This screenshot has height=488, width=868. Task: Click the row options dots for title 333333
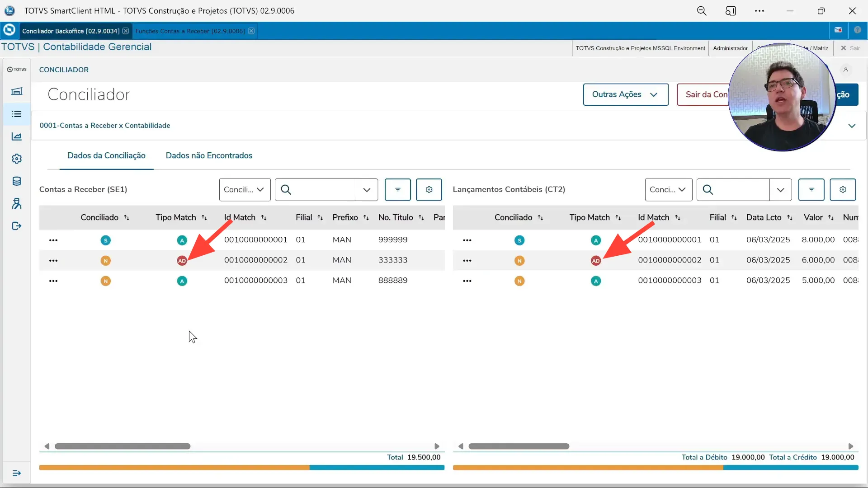[x=53, y=261]
